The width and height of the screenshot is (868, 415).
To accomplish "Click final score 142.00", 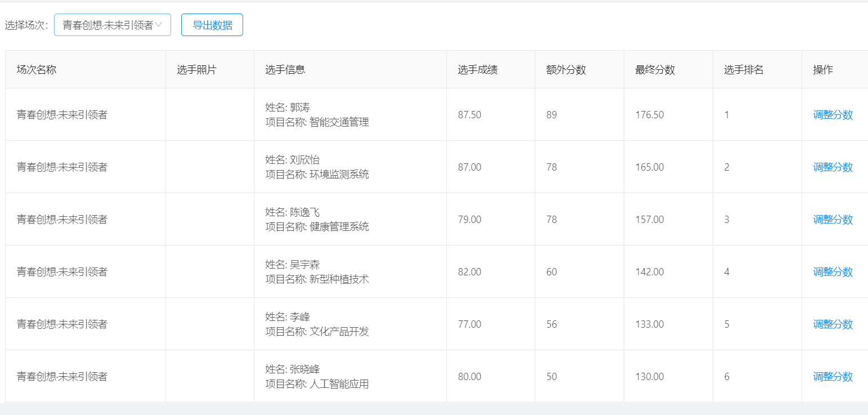I will (650, 272).
